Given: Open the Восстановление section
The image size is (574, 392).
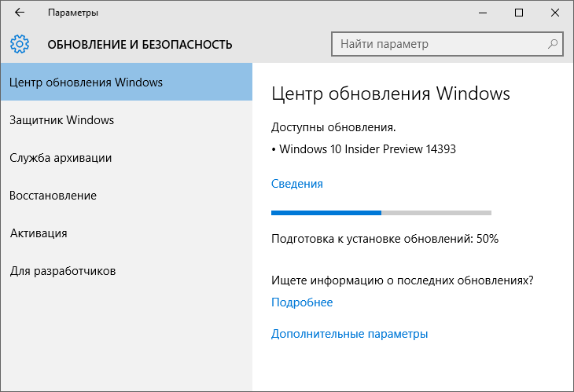Looking at the screenshot, I should [x=53, y=196].
